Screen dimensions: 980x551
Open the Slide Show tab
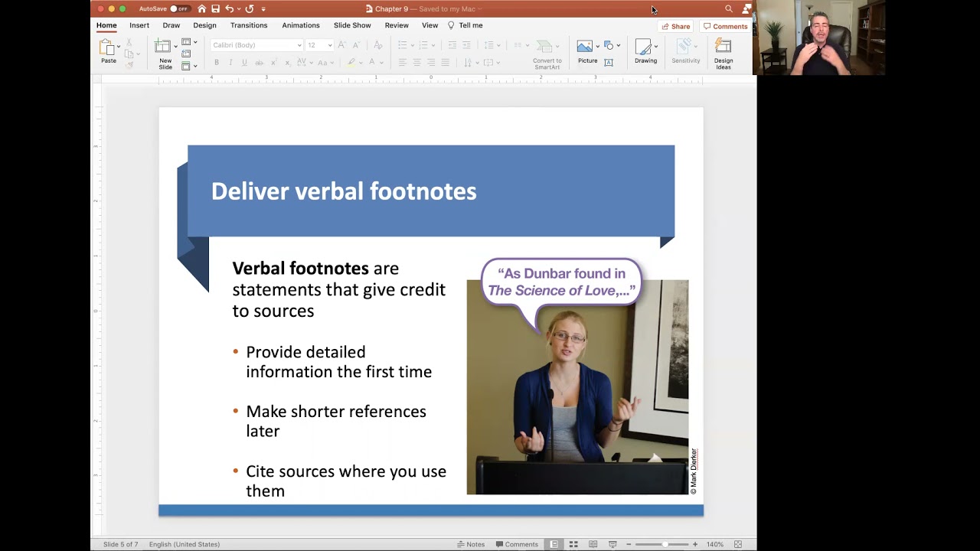(x=352, y=25)
